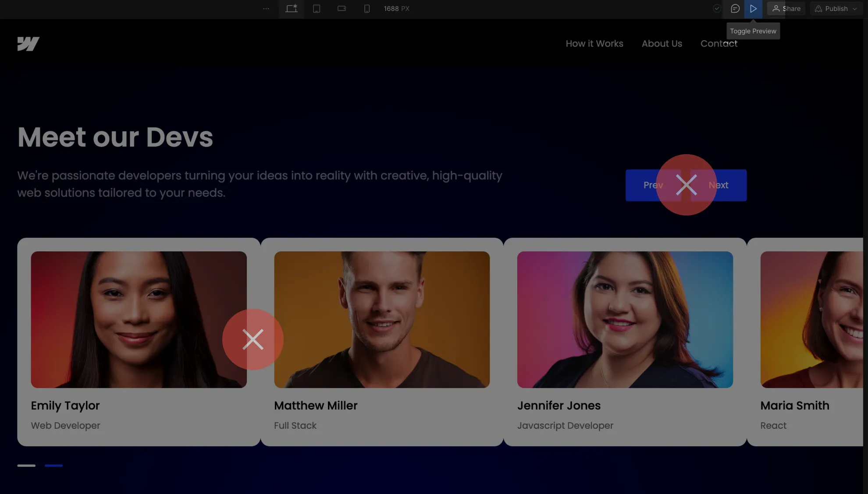Image resolution: width=868 pixels, height=494 pixels.
Task: Click the Meet our Devs heading
Action: click(115, 137)
